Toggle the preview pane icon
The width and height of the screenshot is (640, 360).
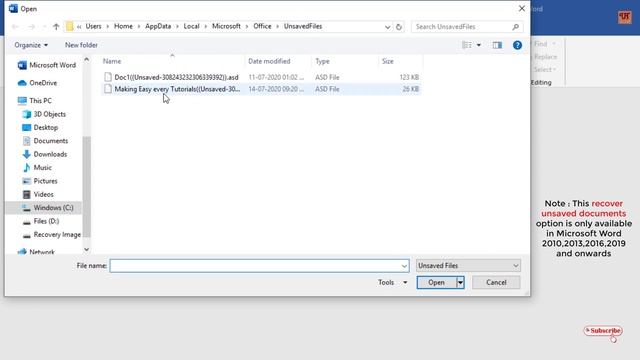click(x=497, y=45)
